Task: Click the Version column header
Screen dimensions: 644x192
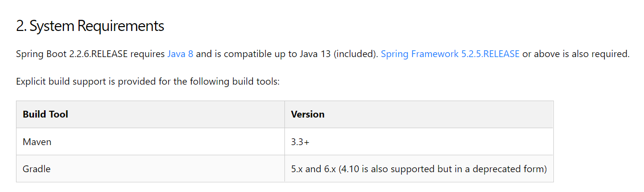Action: 419,115
